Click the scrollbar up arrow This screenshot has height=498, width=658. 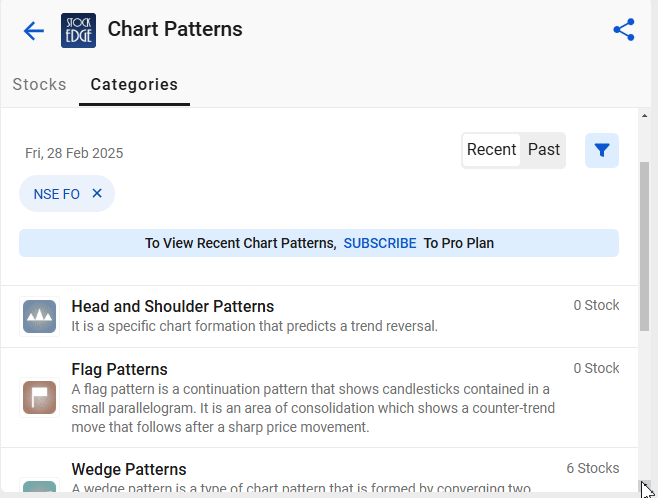click(x=645, y=115)
